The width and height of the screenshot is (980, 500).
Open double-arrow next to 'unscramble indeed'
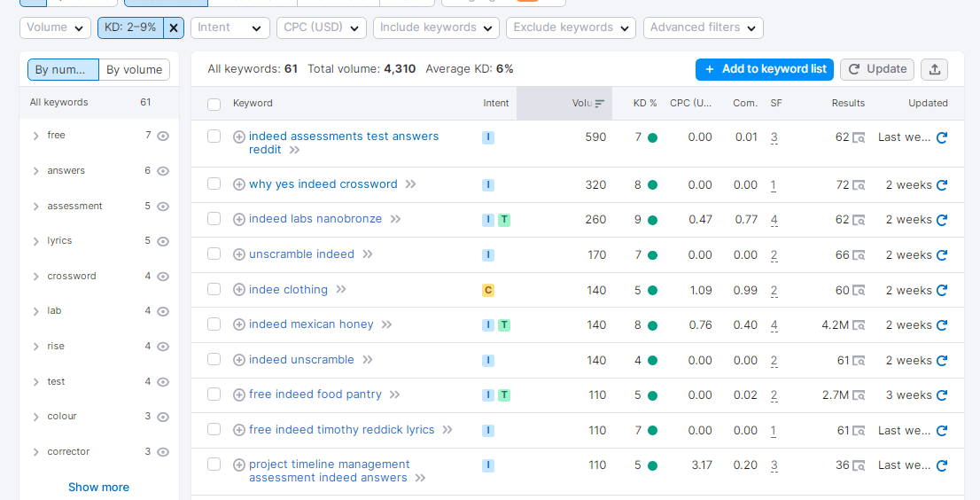coord(368,254)
